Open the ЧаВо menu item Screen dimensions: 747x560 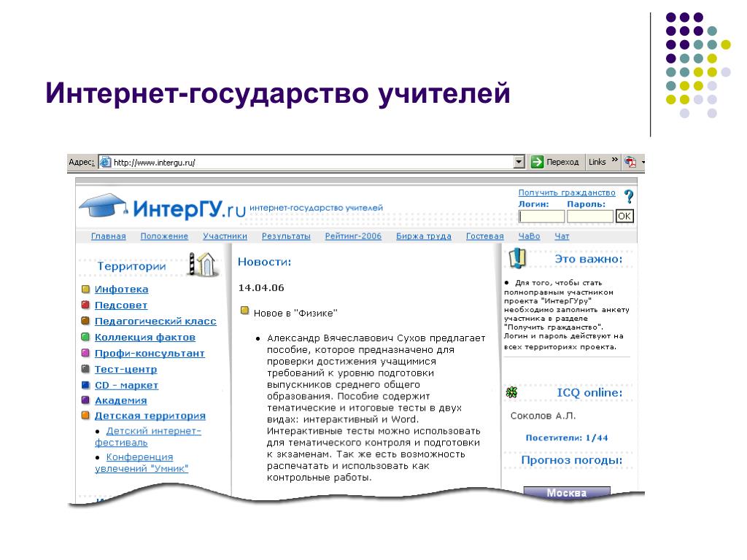click(x=530, y=236)
